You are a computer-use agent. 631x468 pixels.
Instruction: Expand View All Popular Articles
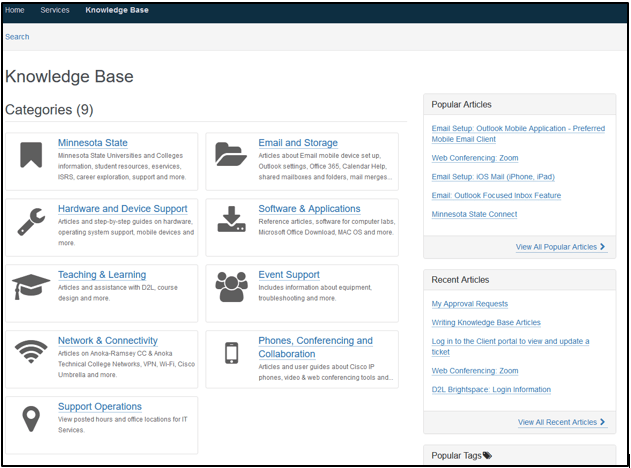[561, 246]
